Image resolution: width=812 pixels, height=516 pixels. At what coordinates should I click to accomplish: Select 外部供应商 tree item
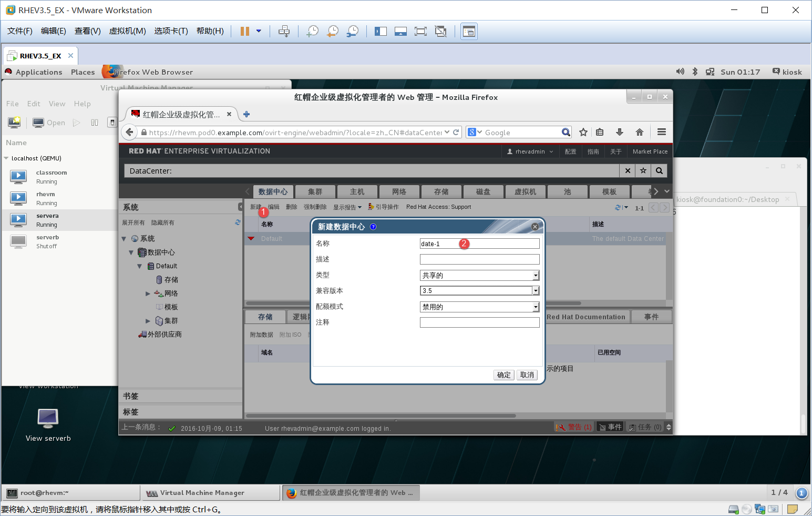click(x=160, y=335)
